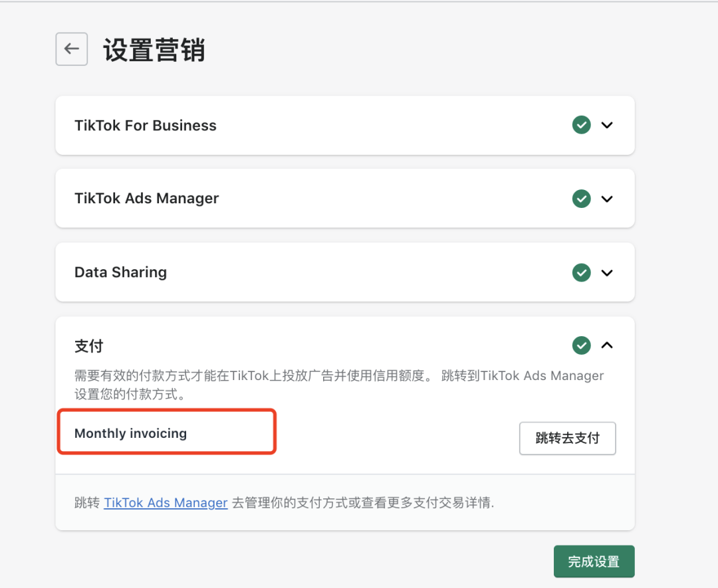
Task: Expand the Data Sharing section
Action: tap(607, 272)
